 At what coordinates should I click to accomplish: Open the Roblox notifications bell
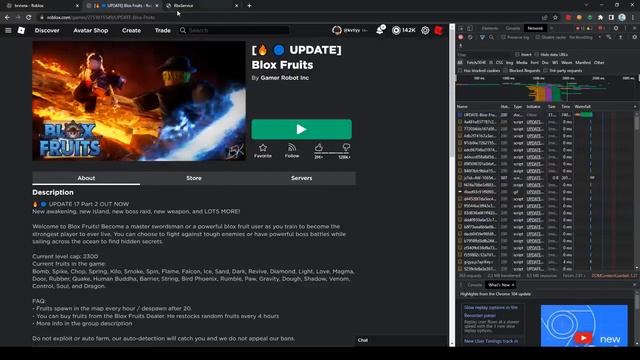[380, 30]
